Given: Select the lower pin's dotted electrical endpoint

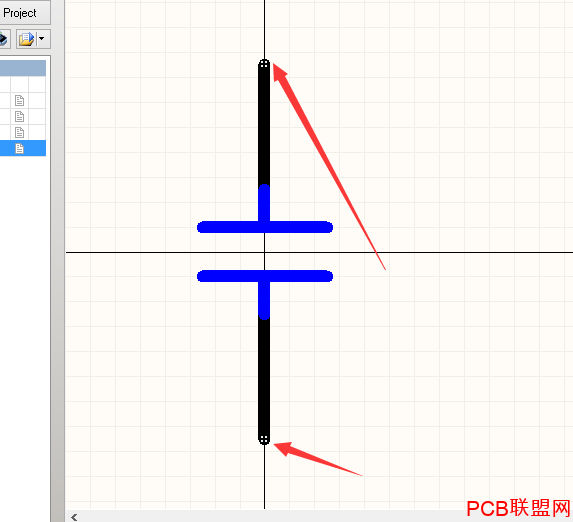Looking at the screenshot, I should 264,439.
